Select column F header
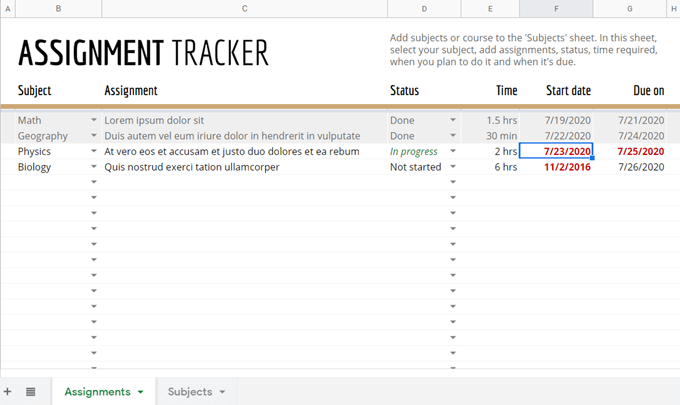The height and width of the screenshot is (405, 680). [556, 9]
